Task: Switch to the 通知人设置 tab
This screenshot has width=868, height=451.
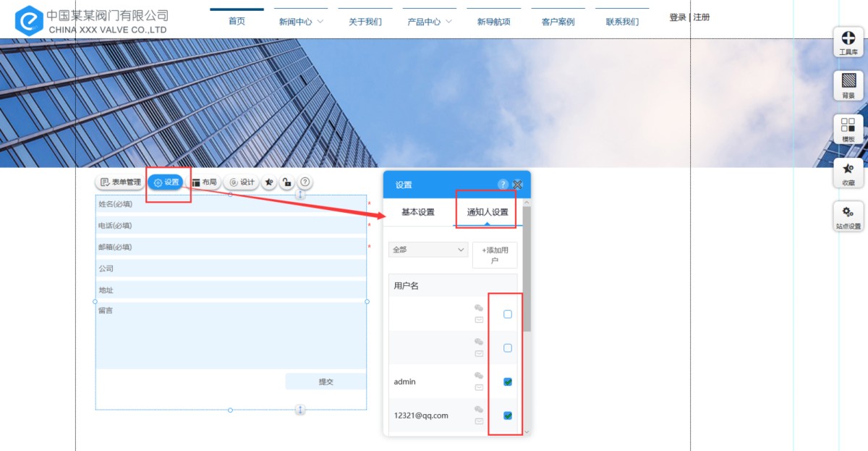Action: pyautogui.click(x=488, y=212)
